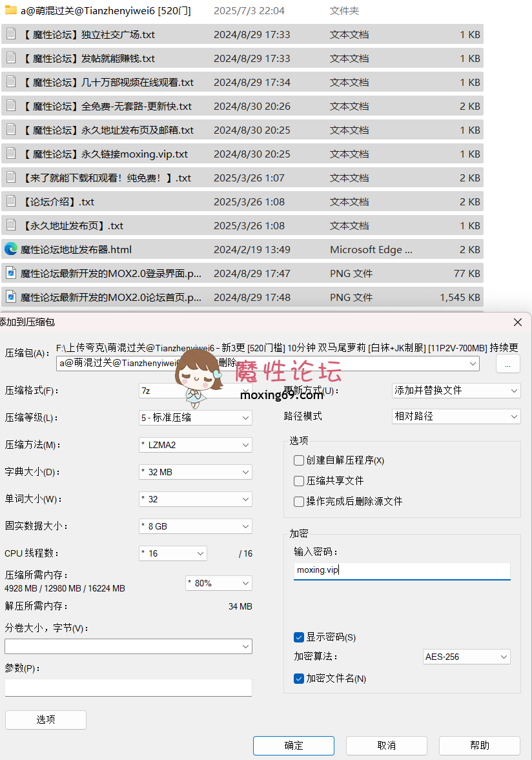Image resolution: width=532 pixels, height=760 pixels.
Task: Open 压缩等级 dropdown showing 5 - 标准压缩
Action: (x=195, y=417)
